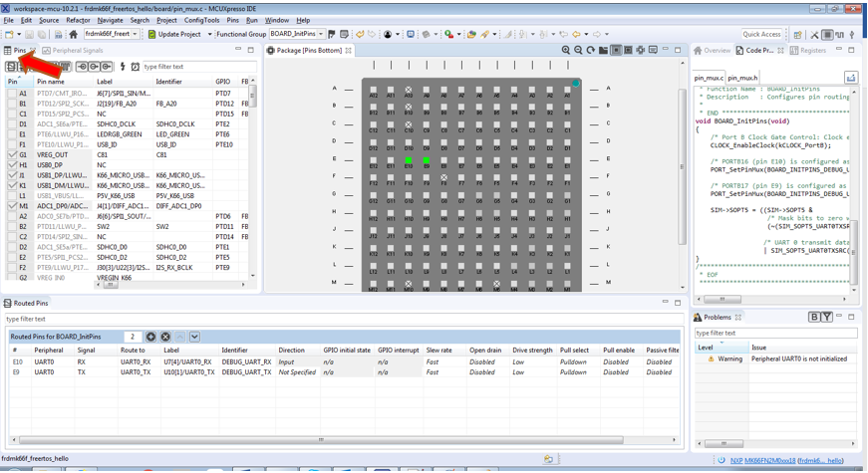Click the New wizard icon in toolbar
Viewport: 868px width, 473px height.
[9, 34]
